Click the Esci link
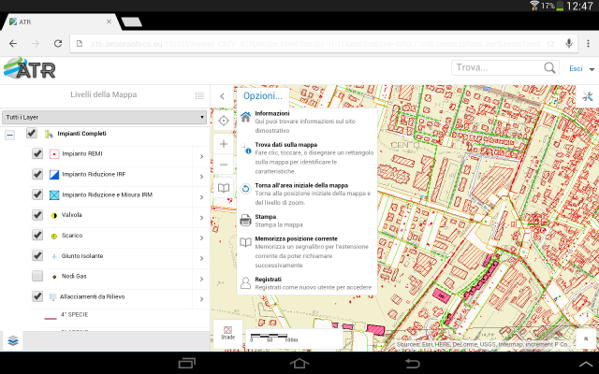 576,68
